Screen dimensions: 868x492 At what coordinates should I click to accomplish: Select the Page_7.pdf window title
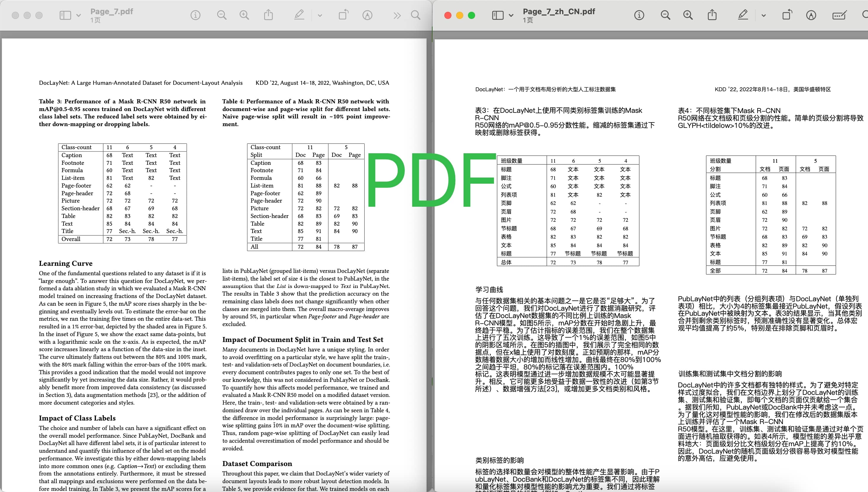(112, 11)
